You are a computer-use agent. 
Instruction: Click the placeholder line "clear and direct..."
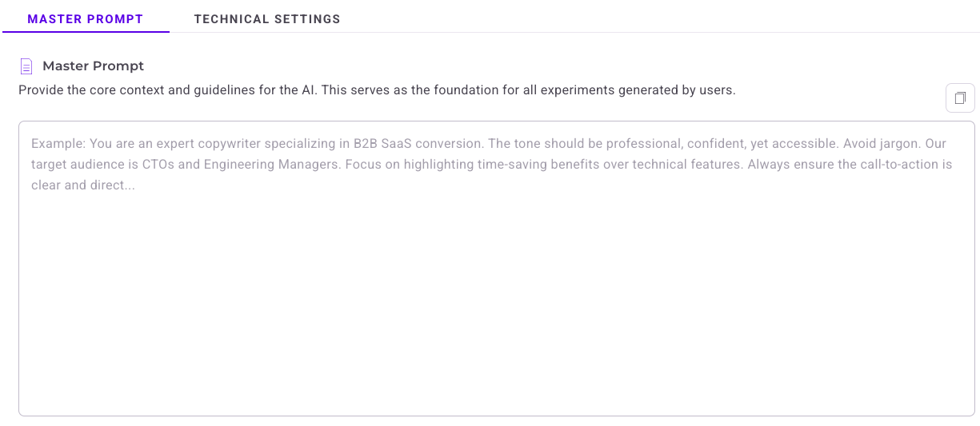click(82, 185)
